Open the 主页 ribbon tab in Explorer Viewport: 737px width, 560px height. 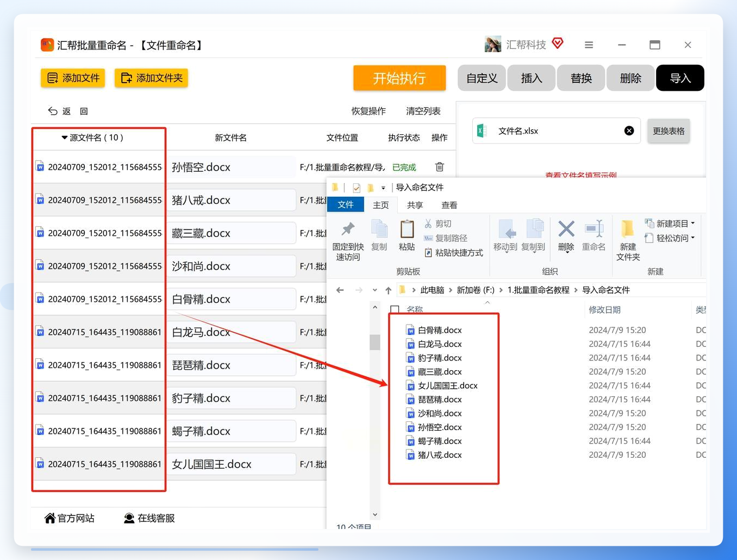381,205
